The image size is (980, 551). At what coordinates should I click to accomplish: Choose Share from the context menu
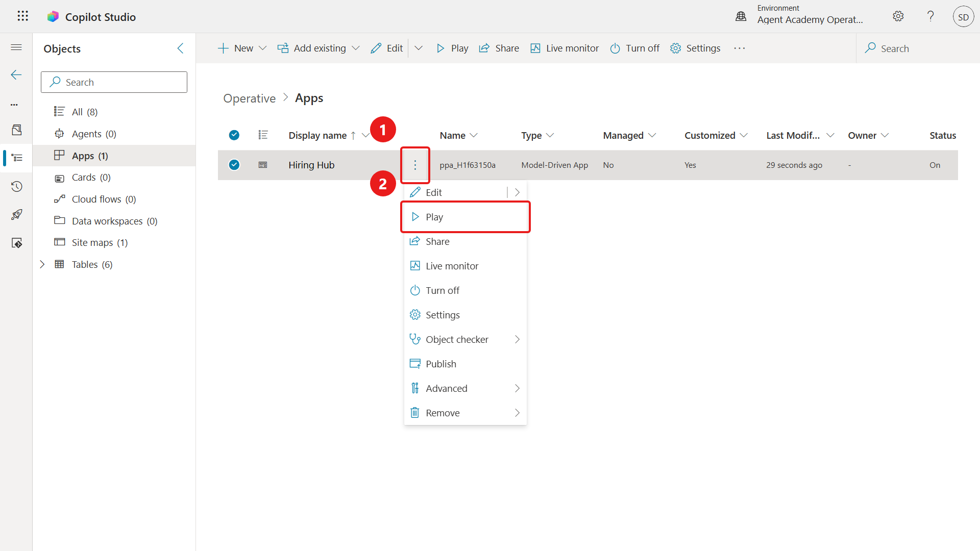(x=465, y=241)
